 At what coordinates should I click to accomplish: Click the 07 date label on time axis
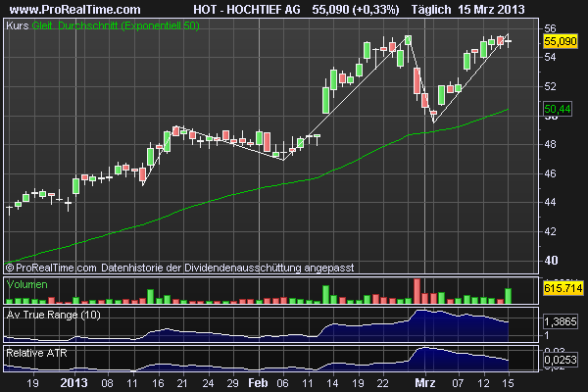point(458,383)
